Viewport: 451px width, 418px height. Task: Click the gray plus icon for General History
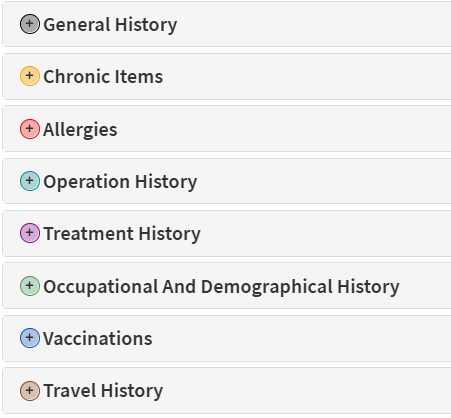(30, 24)
